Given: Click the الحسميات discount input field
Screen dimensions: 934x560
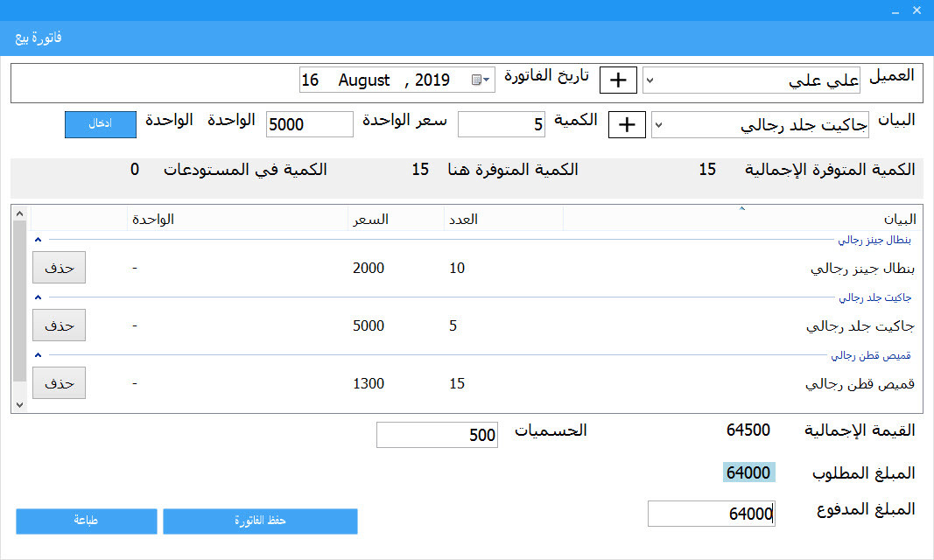Looking at the screenshot, I should 437,433.
